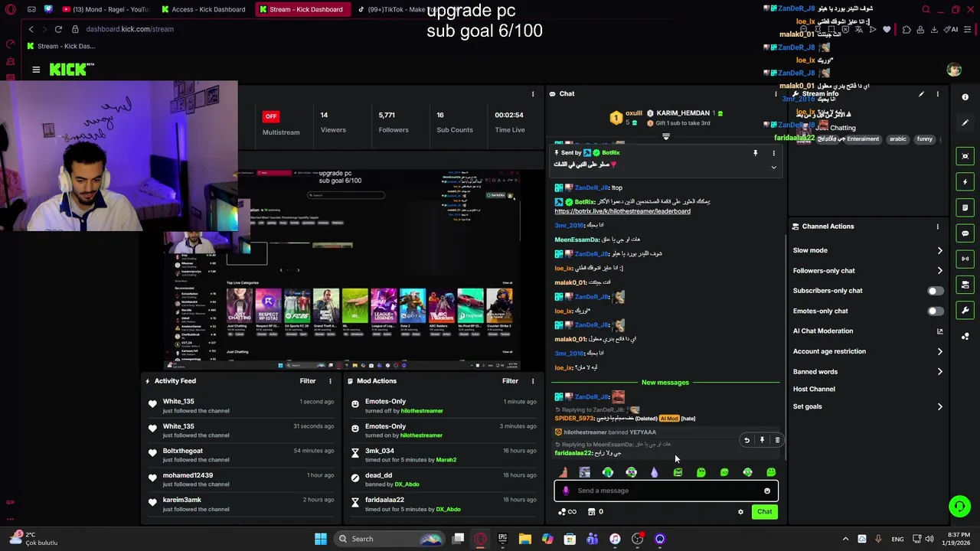Open pinned message three-dot menu
Screen dimensions: 980x551
pyautogui.click(x=773, y=153)
